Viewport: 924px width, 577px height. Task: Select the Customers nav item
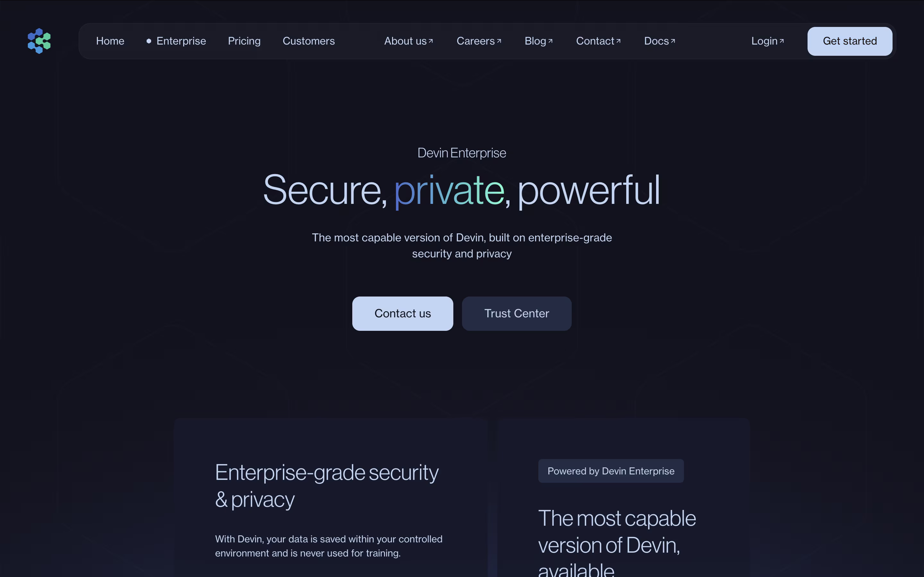pyautogui.click(x=309, y=41)
